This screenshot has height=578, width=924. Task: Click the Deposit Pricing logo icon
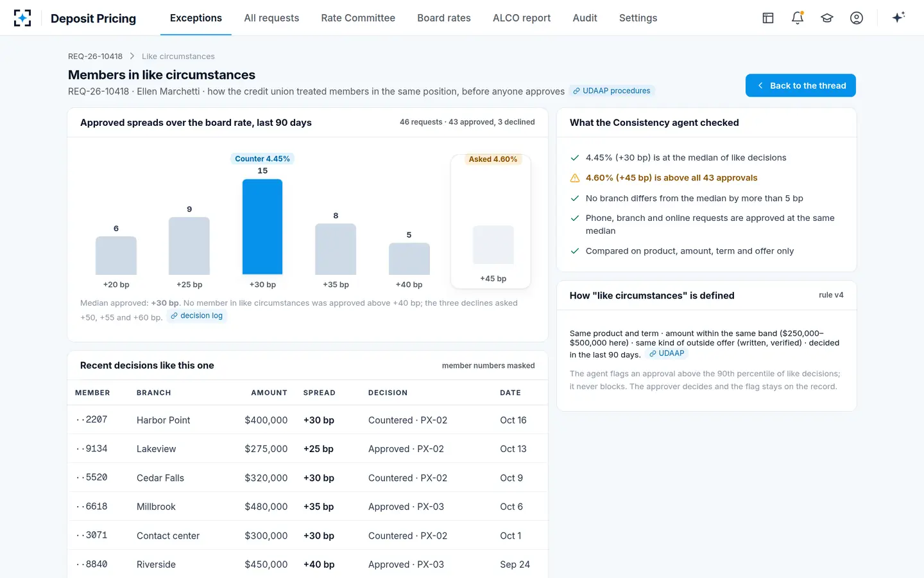(x=22, y=18)
